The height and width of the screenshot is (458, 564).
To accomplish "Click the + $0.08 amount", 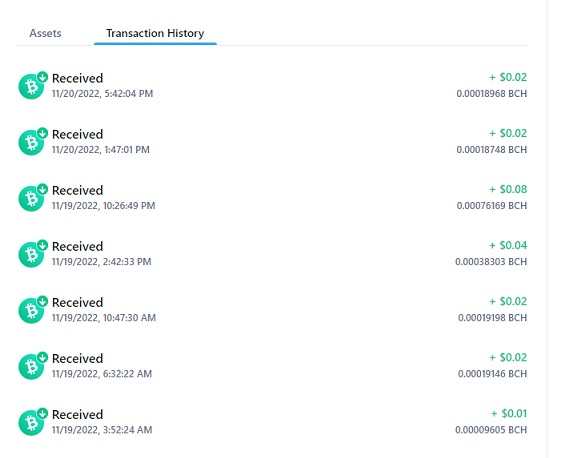I will click(508, 189).
